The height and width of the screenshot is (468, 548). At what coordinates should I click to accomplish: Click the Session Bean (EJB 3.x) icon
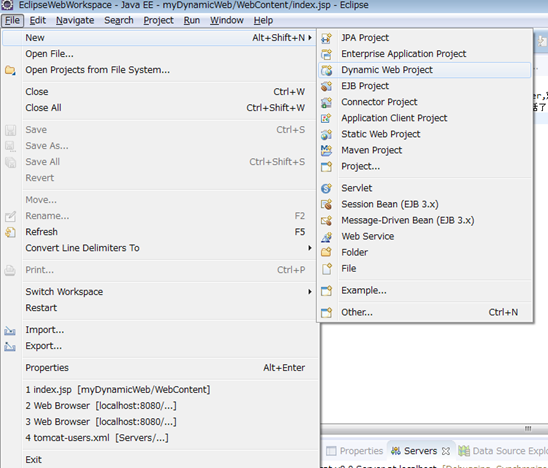[x=326, y=204]
